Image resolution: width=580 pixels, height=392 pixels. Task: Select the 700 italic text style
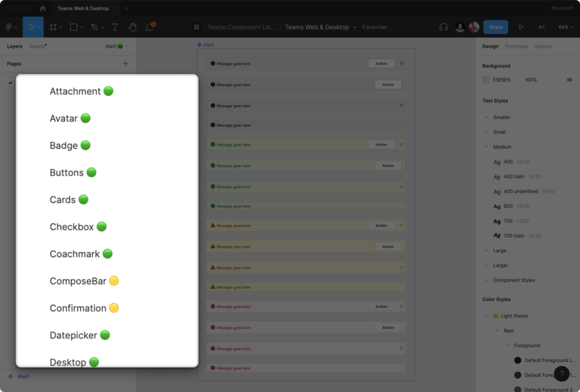click(x=517, y=236)
